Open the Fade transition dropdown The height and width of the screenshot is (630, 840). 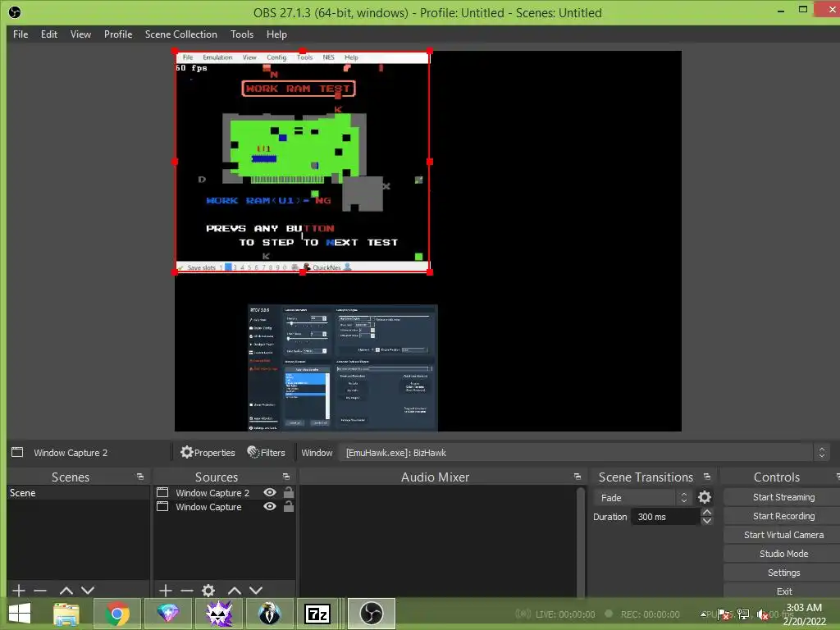click(642, 498)
